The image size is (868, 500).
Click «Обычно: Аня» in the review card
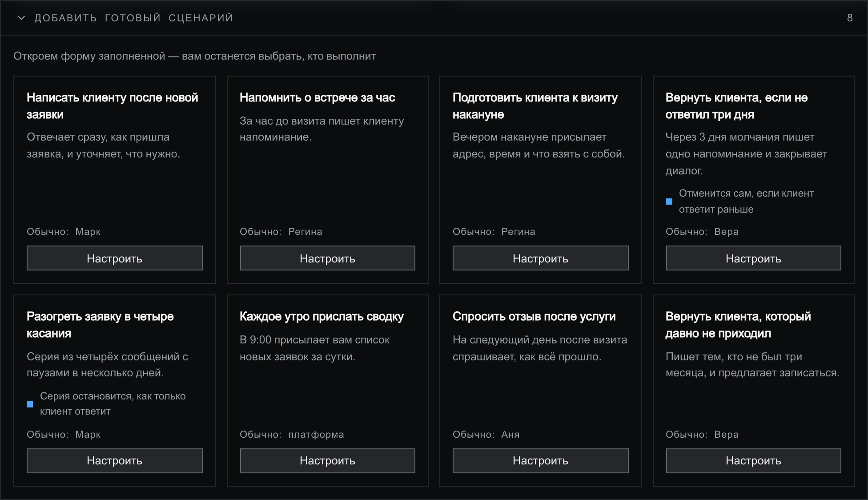tap(486, 434)
